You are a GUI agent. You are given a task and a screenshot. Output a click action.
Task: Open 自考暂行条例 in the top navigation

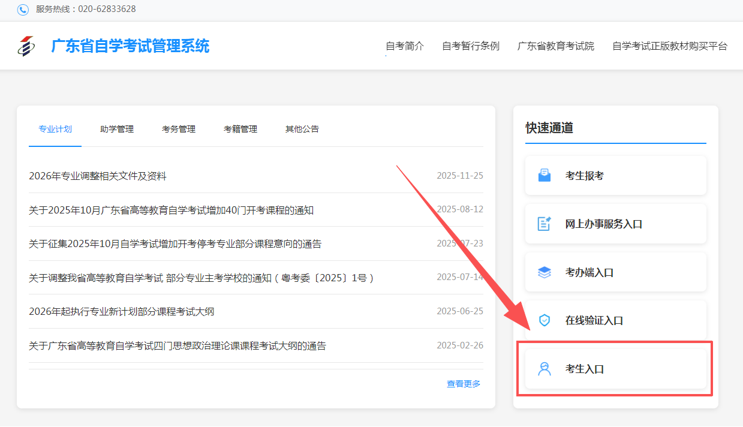470,46
